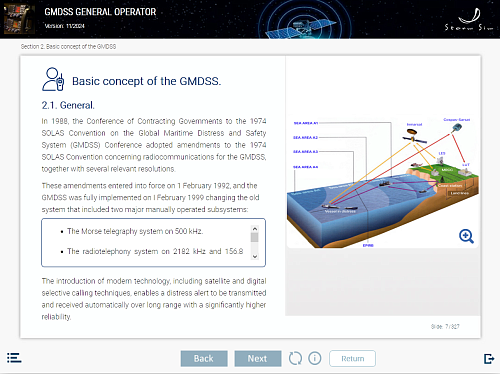Click the satellite graphic in header banner
The width and height of the screenshot is (500, 374).
click(x=301, y=28)
